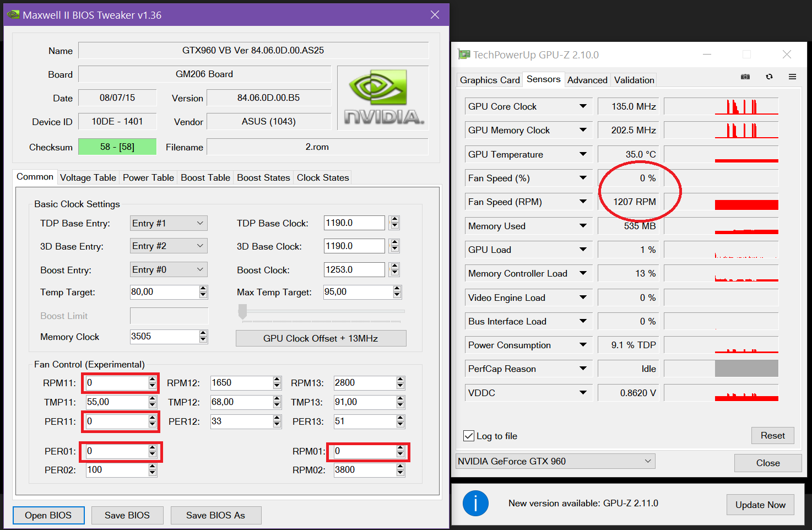Click the Boost Clock value field
The image size is (812, 530).
tap(354, 269)
